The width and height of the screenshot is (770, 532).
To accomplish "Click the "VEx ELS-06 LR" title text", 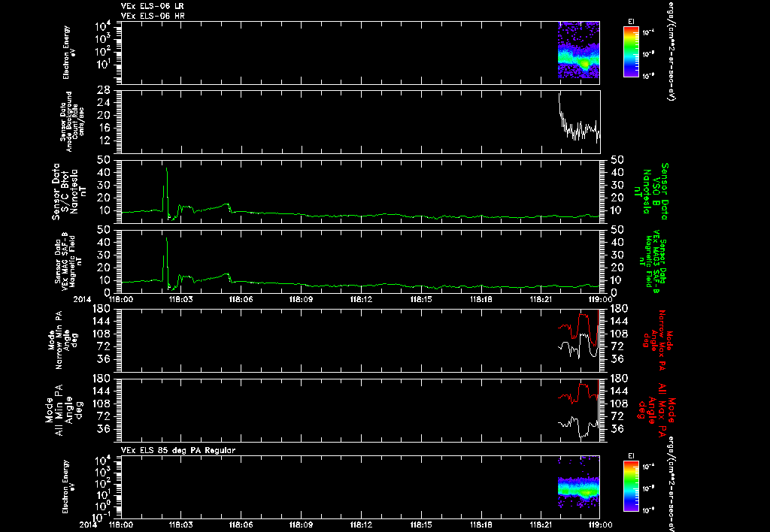I will [x=153, y=6].
